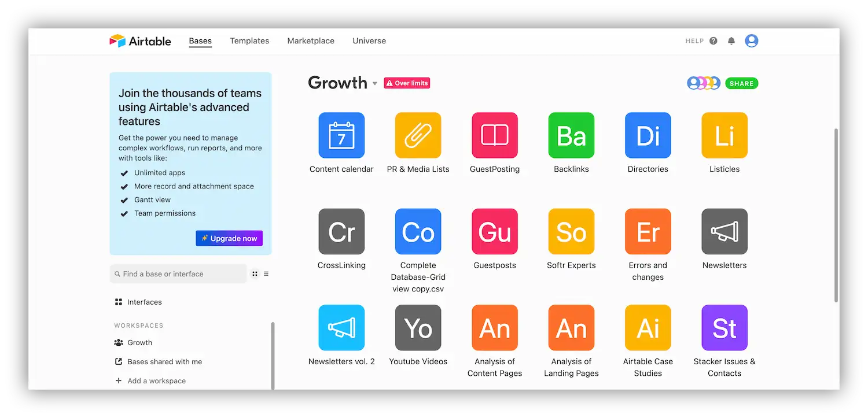Open the Listicles base icon

tap(724, 135)
